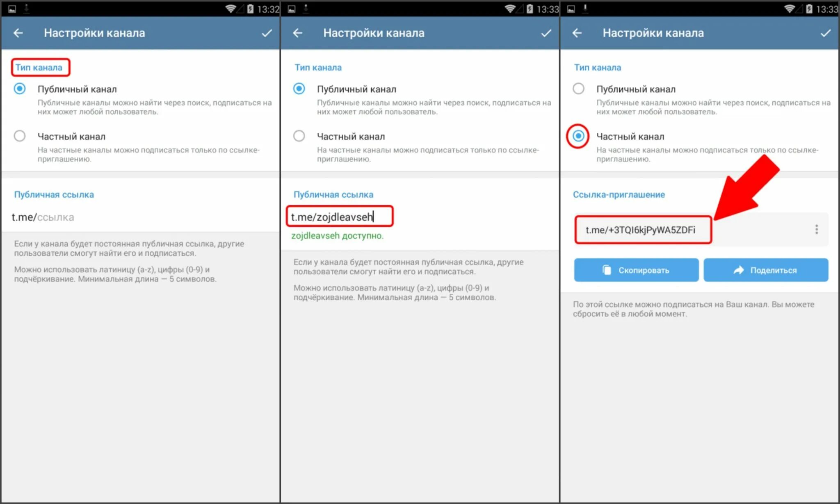Click the copy icon on the Скопировать button

[x=607, y=270]
